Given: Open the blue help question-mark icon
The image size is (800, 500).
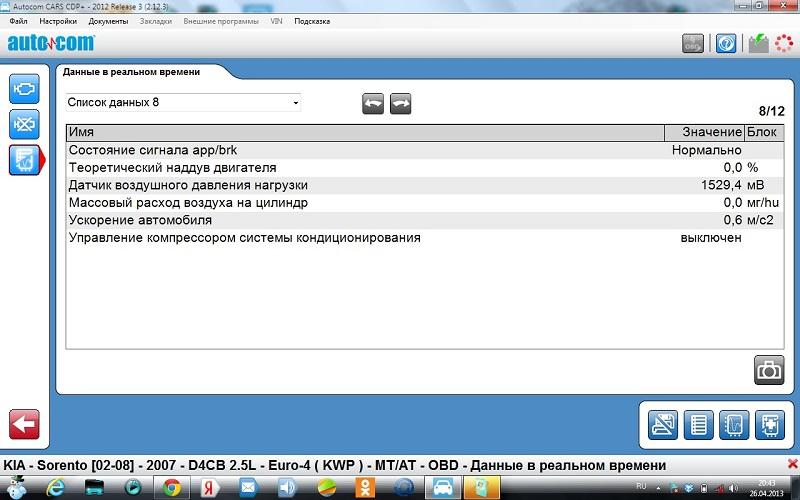Looking at the screenshot, I should coord(726,43).
